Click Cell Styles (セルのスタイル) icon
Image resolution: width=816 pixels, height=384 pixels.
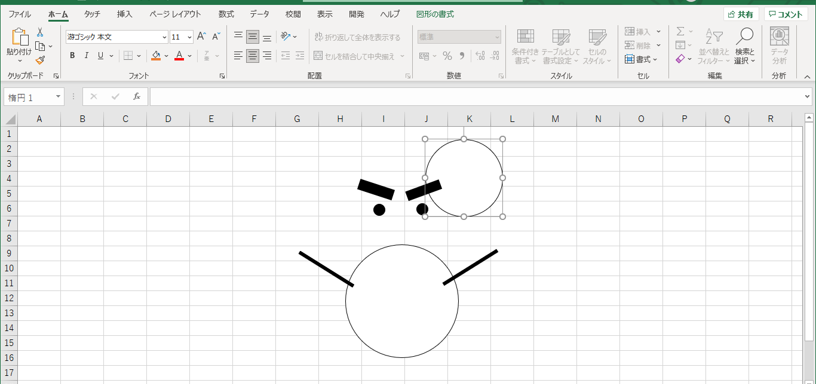click(x=597, y=46)
